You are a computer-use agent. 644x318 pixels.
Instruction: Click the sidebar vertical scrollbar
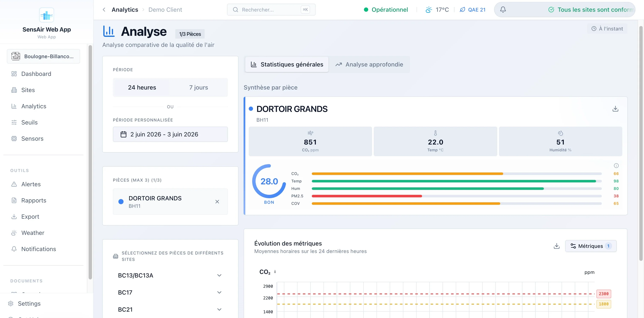click(x=90, y=162)
